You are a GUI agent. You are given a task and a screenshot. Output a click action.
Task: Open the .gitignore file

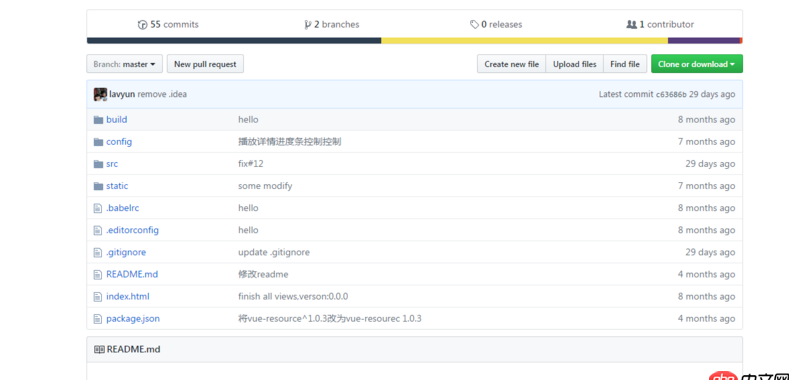[x=126, y=252]
